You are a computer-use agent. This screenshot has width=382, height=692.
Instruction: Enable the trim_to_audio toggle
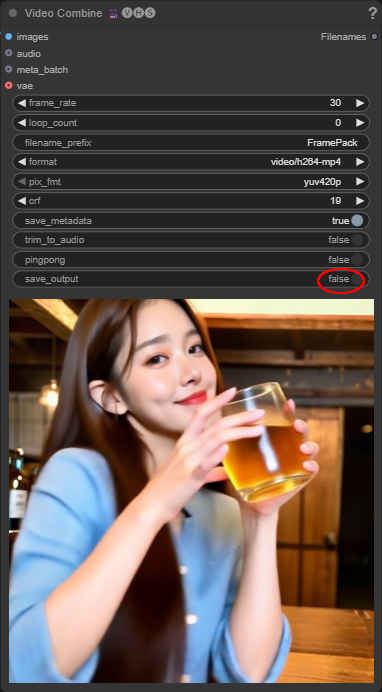click(x=357, y=240)
